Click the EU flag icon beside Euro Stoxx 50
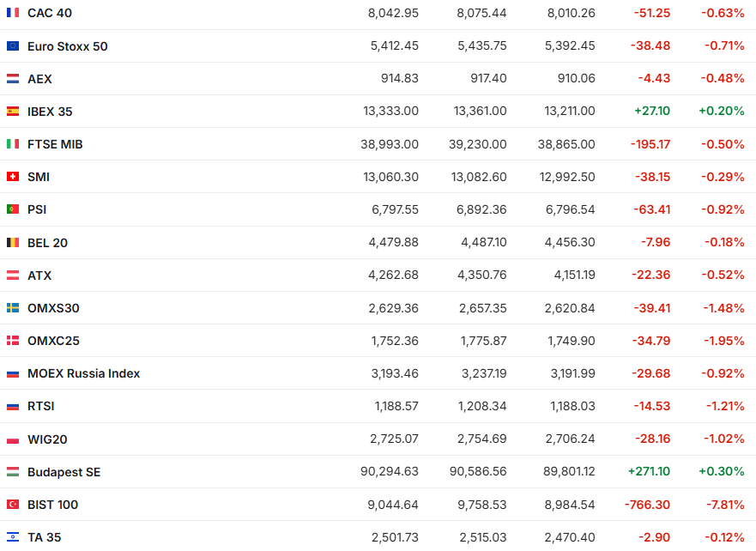The width and height of the screenshot is (756, 551). pos(13,46)
